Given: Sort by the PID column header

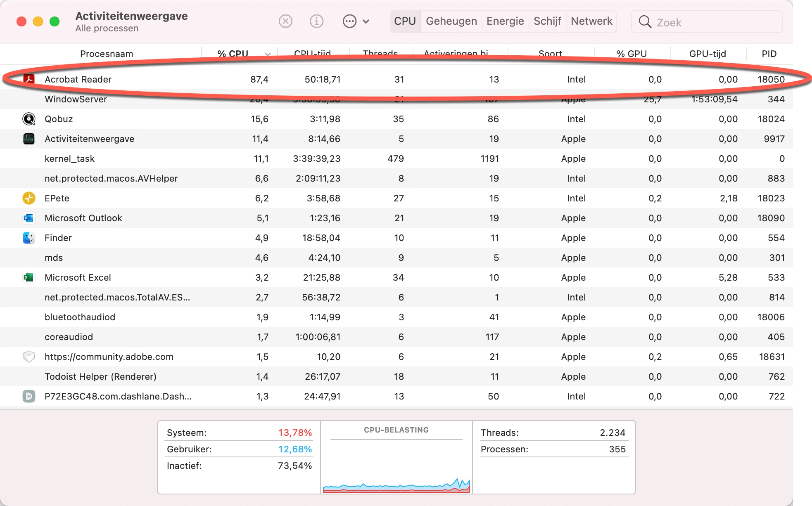Looking at the screenshot, I should (769, 54).
